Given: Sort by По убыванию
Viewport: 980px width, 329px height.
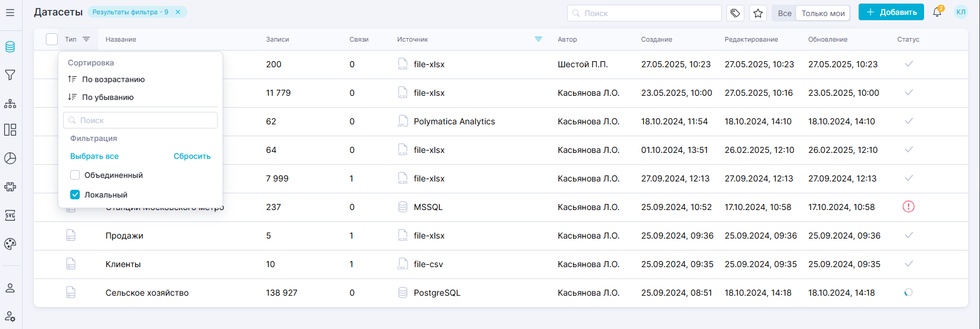Looking at the screenshot, I should coord(108,97).
